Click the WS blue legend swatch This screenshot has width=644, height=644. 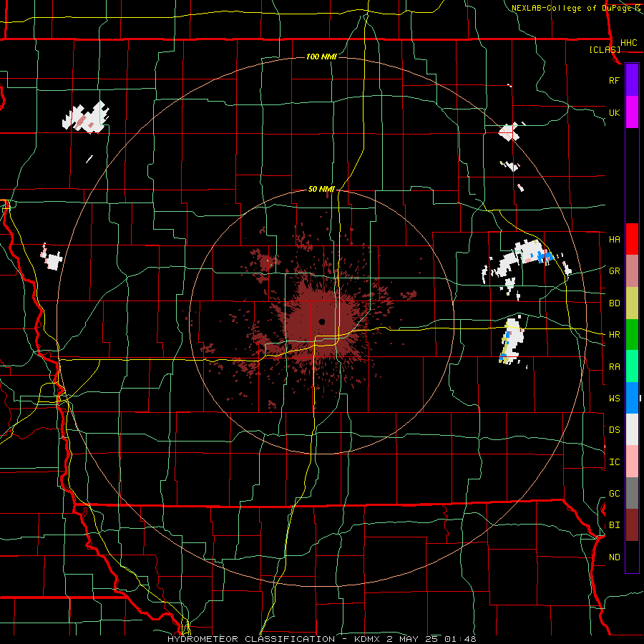pyautogui.click(x=632, y=398)
